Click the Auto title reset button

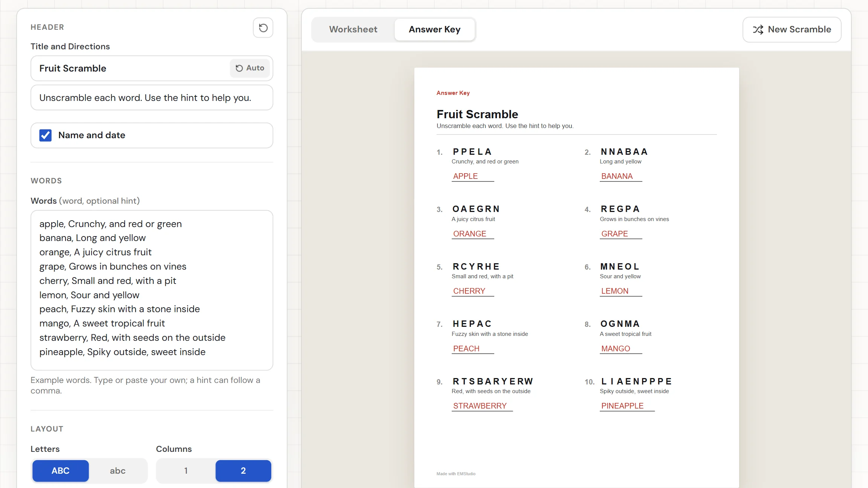(x=250, y=68)
